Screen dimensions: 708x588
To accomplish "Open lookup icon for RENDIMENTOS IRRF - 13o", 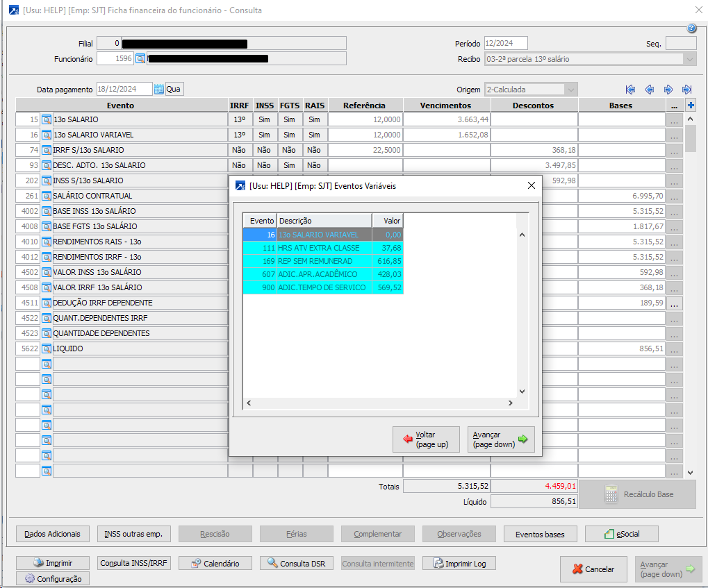I will coord(47,258).
